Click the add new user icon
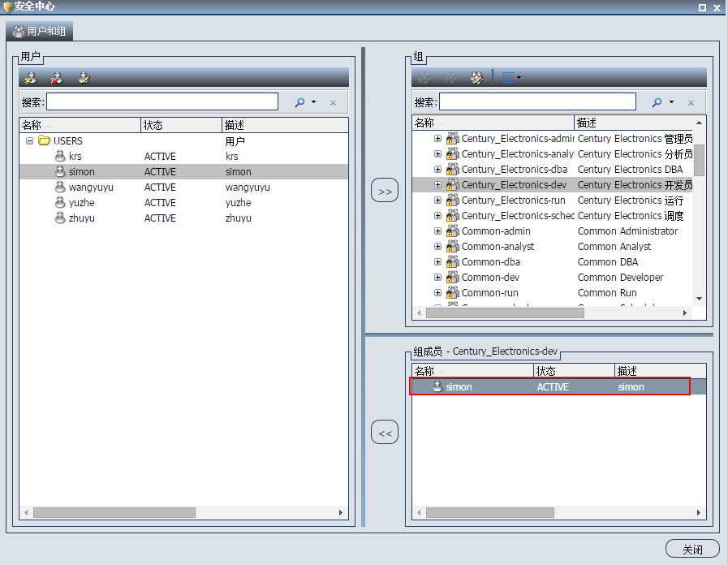Screen dimensions: 728x565 [30, 78]
